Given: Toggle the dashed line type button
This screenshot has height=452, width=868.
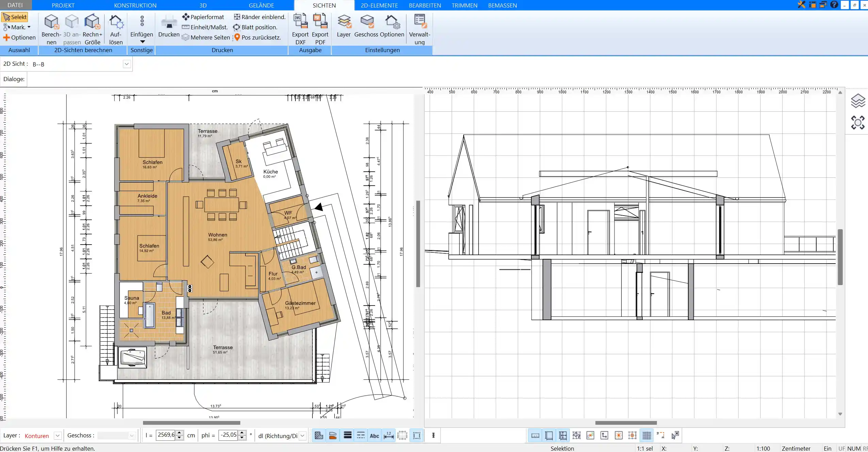Looking at the screenshot, I should point(361,435).
